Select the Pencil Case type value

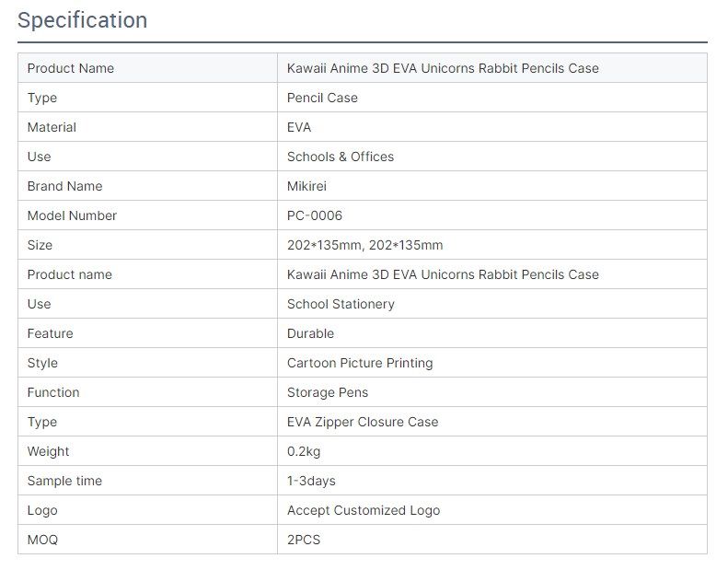coord(322,98)
